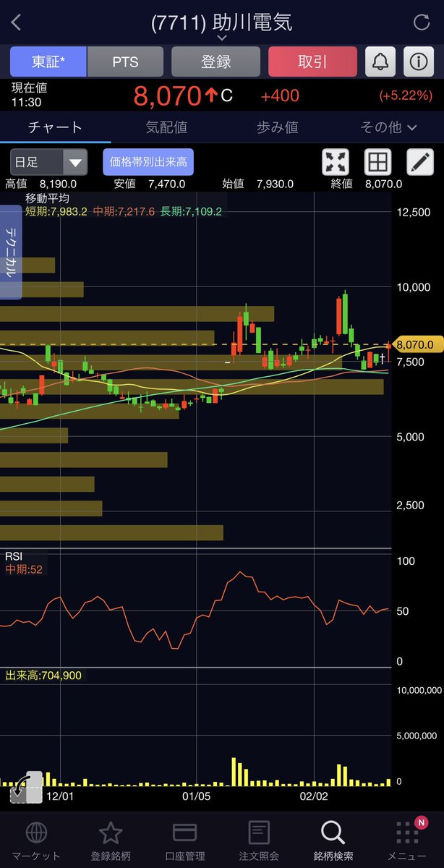Expand chart to full screen

pyautogui.click(x=336, y=162)
